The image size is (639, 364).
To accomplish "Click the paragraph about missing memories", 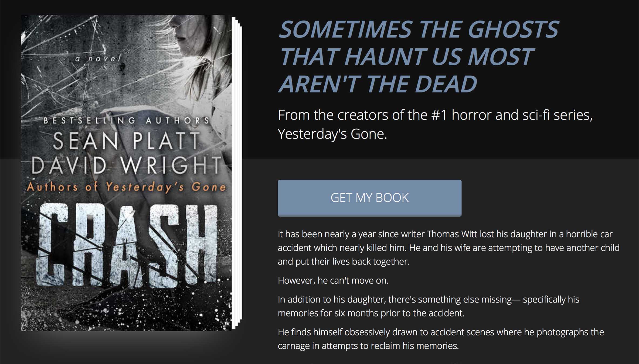I will (x=429, y=306).
